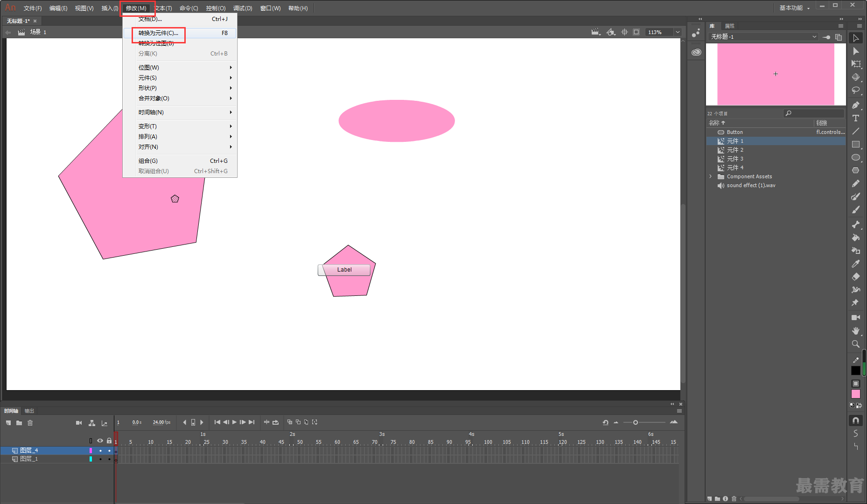Open the edit scene dropdown icon
Viewport: 867px width, 504px height.
coord(595,32)
